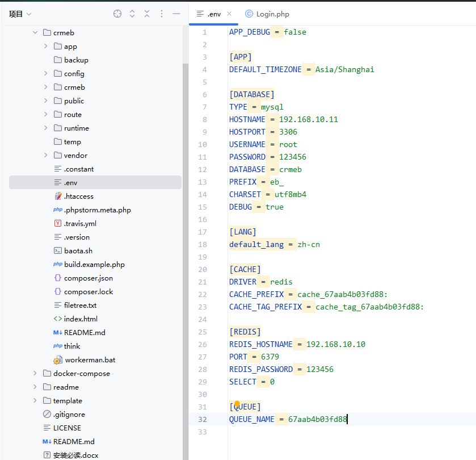Click the PHP icon of .phpstorm.meta.php
476x460 pixels.
tap(58, 210)
